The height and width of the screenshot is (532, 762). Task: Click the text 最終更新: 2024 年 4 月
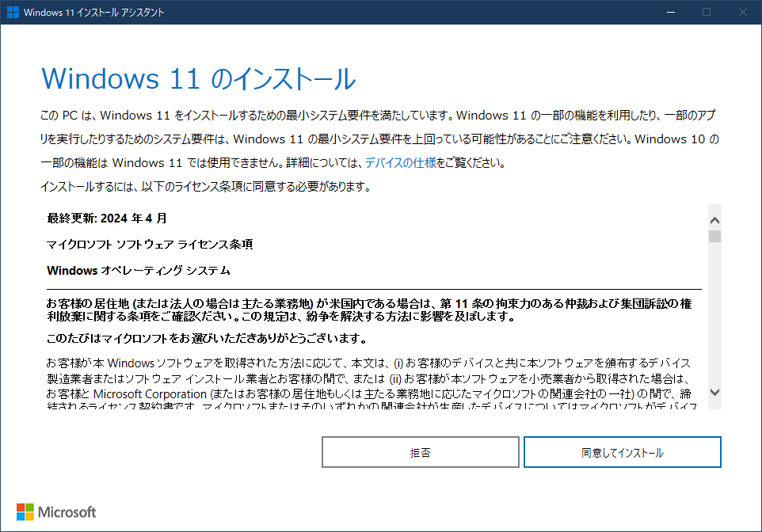tap(107, 218)
